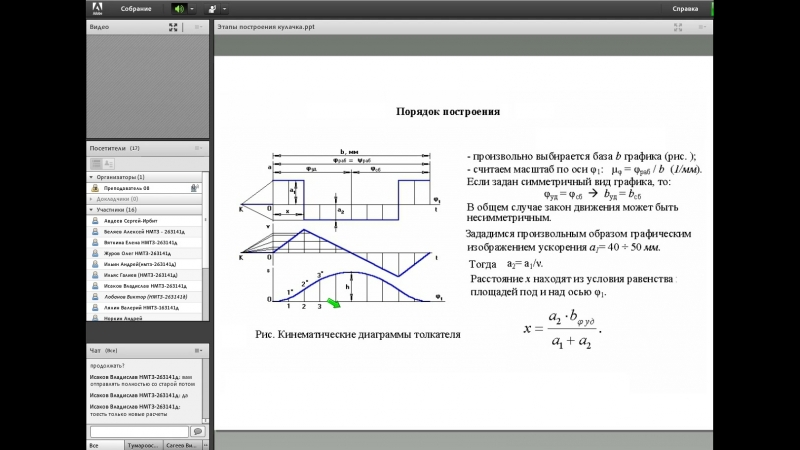Viewport: 800px width, 450px height.
Task: Select participant Беляев Алексей НМТЗ - 263141д
Action: (144, 232)
